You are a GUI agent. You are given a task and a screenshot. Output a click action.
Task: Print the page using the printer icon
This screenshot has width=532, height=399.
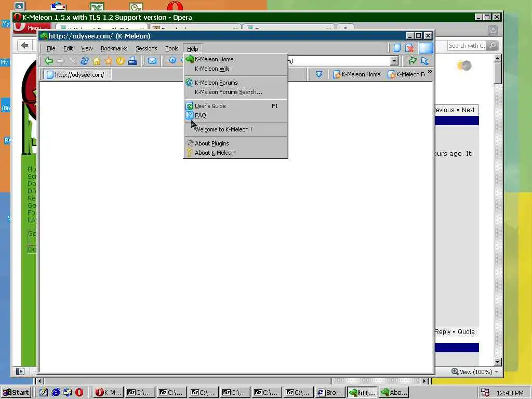tap(132, 61)
